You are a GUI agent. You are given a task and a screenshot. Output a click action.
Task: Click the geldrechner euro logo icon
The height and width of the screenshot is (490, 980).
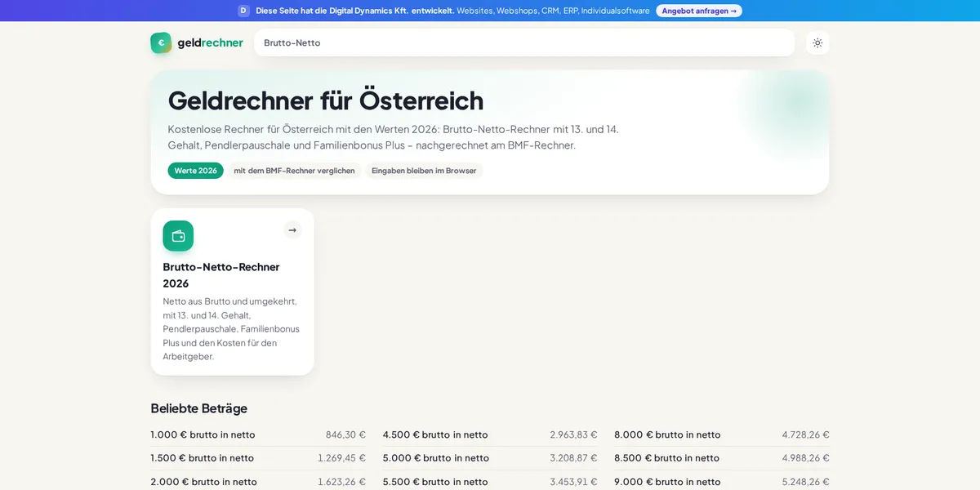pyautogui.click(x=161, y=42)
